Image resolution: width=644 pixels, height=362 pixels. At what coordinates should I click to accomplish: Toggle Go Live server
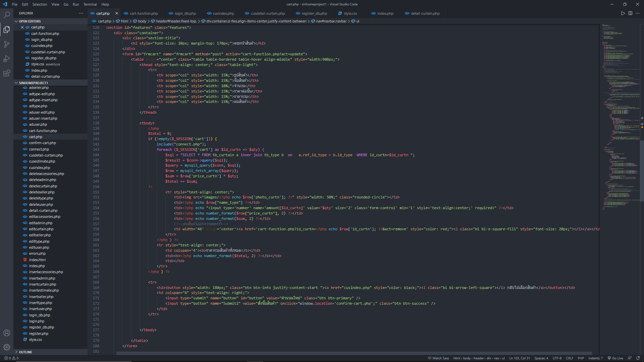615,358
